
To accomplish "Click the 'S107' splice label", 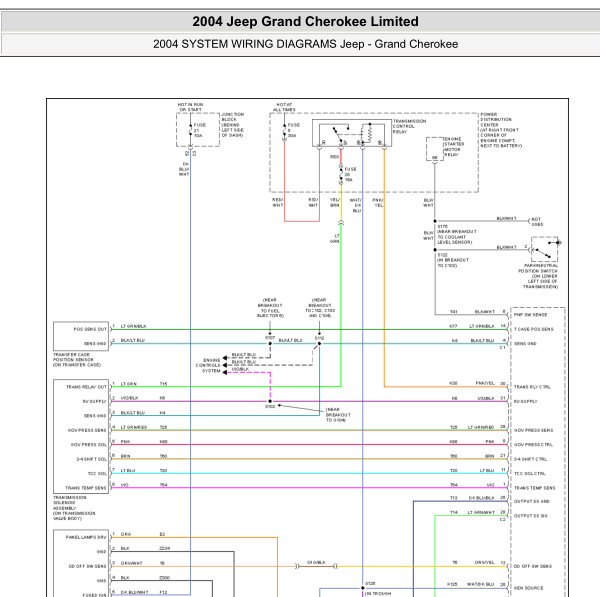I will tap(270, 338).
